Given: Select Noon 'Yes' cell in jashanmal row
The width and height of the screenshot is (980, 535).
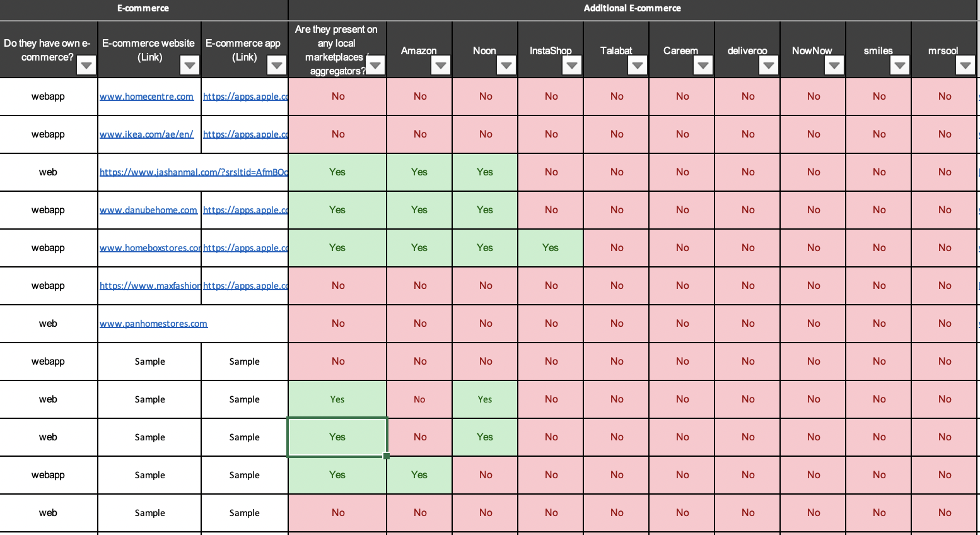Looking at the screenshot, I should 485,172.
